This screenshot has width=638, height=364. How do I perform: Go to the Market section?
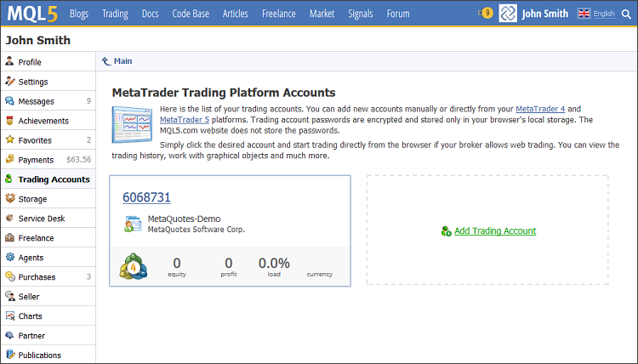(x=322, y=14)
